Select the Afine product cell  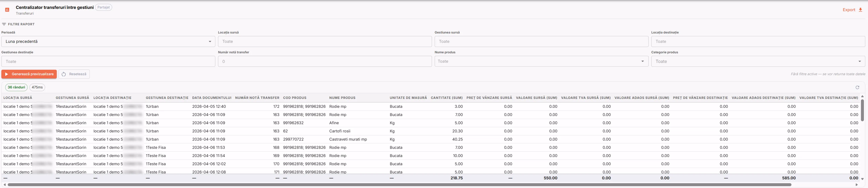coord(334,123)
